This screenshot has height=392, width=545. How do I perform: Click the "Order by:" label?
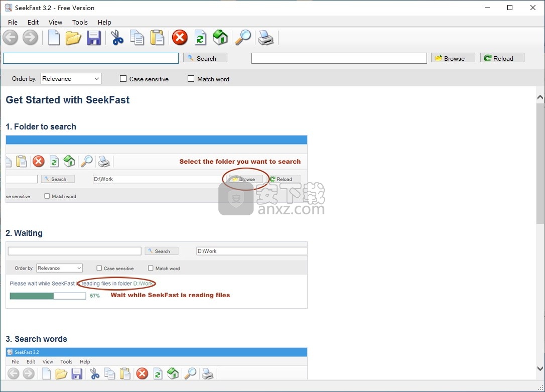24,79
